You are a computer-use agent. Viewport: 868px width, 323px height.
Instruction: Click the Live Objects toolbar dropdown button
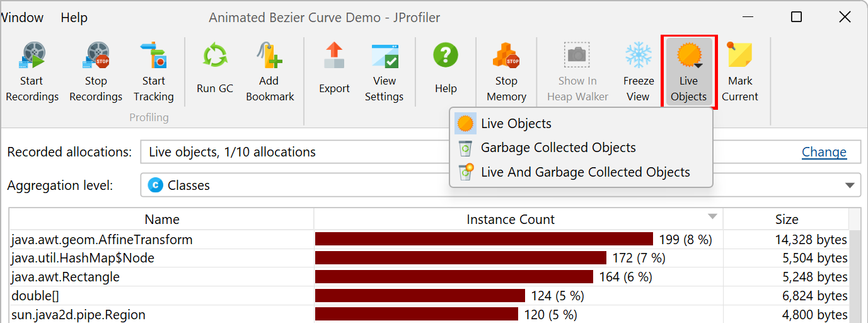(688, 72)
